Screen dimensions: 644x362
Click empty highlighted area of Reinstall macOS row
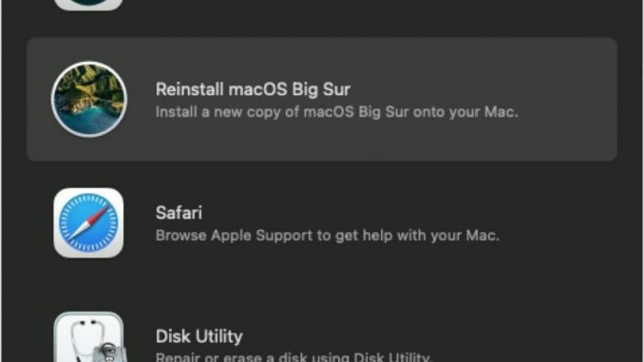[x=567, y=99]
